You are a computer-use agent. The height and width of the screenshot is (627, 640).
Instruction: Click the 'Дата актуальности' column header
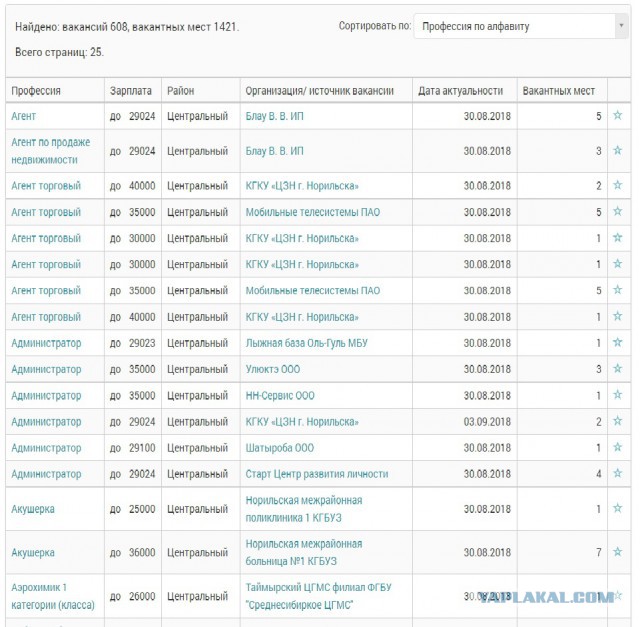pyautogui.click(x=460, y=91)
